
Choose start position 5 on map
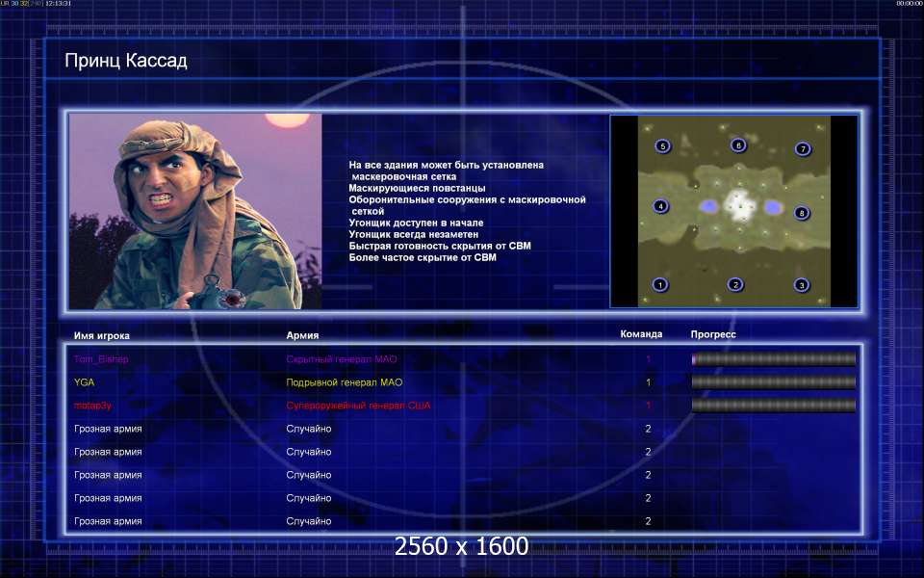pos(662,146)
